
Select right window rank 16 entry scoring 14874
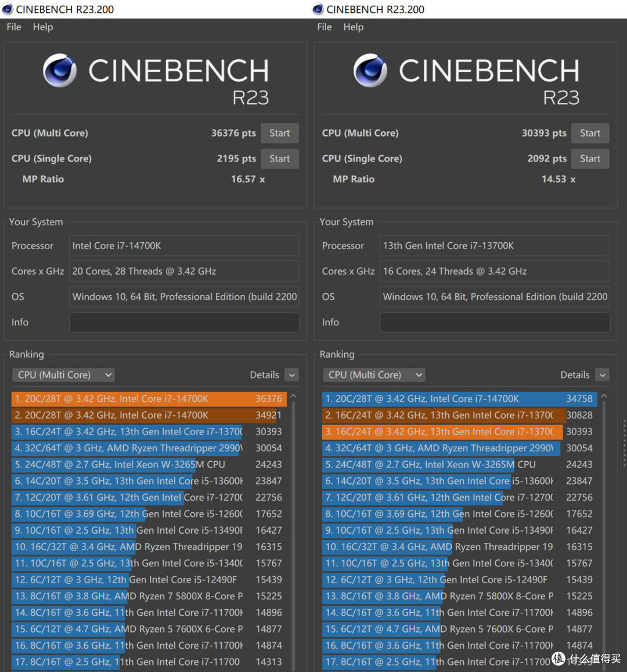click(459, 645)
